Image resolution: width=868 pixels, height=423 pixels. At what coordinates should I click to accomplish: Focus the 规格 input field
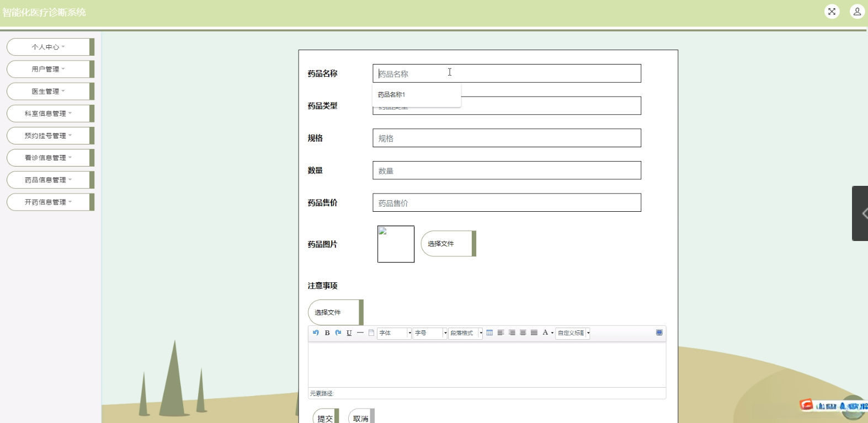pos(507,138)
